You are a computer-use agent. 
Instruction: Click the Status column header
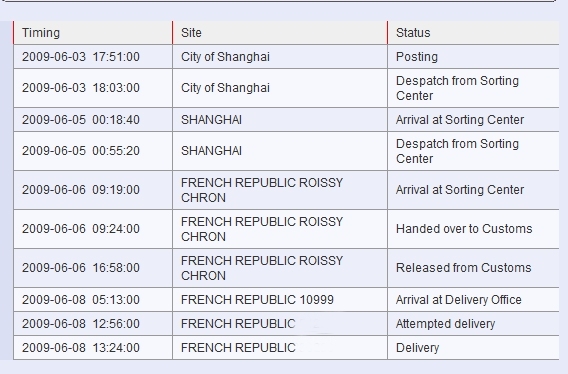click(x=473, y=33)
